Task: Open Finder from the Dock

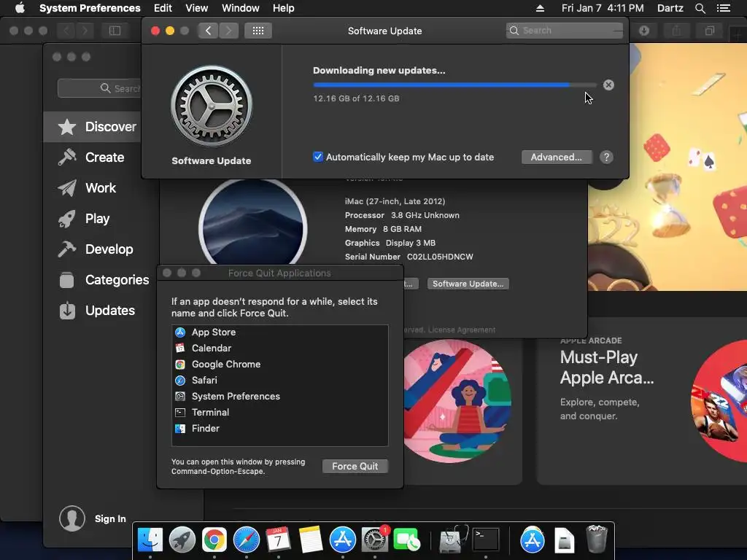Action: pyautogui.click(x=150, y=540)
